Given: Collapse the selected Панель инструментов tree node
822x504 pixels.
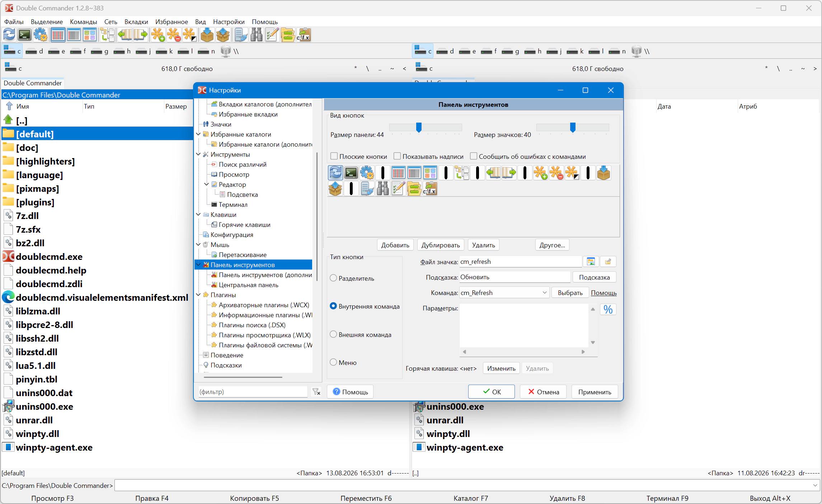Looking at the screenshot, I should point(198,265).
